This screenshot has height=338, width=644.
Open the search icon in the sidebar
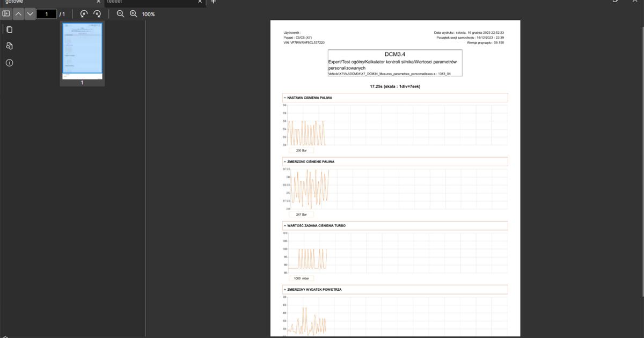click(x=9, y=46)
